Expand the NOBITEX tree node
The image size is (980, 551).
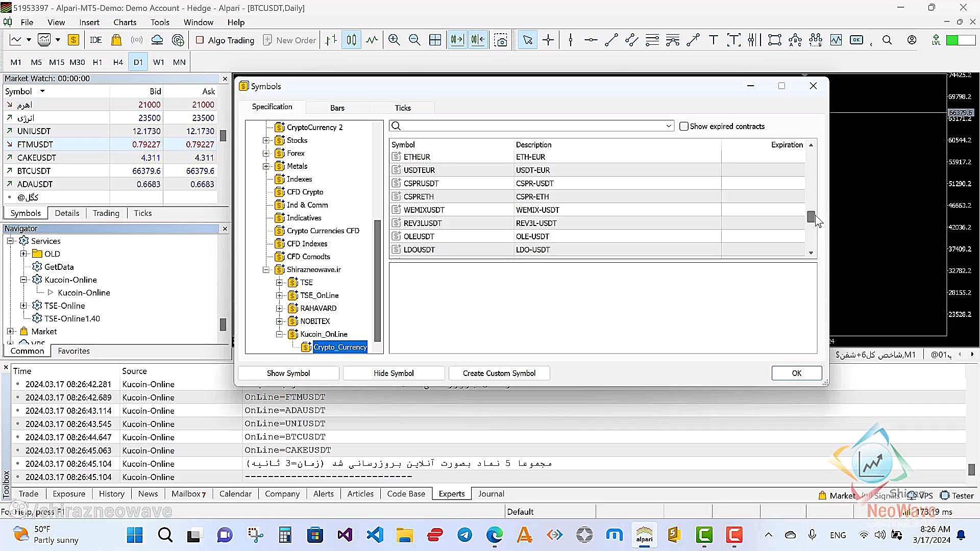click(279, 321)
